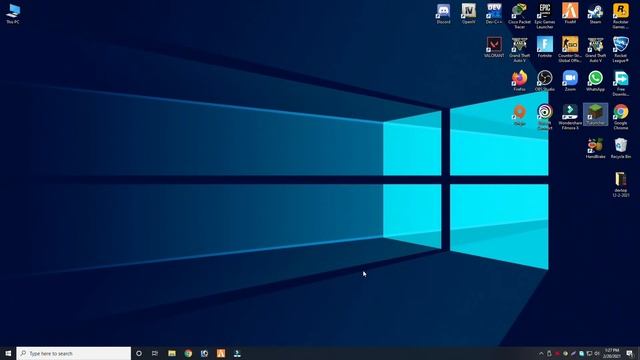Select the Free Download Manager shortcut
The width and height of the screenshot is (640, 360).
pos(620,83)
